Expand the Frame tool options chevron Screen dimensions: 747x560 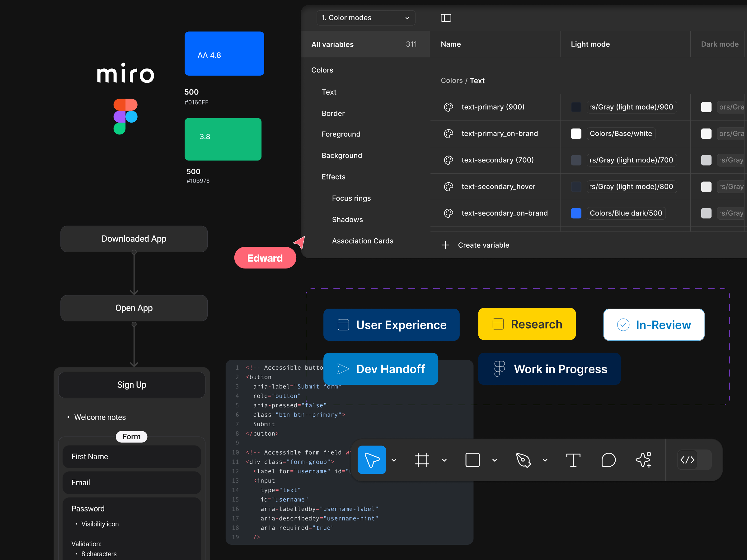(x=444, y=460)
